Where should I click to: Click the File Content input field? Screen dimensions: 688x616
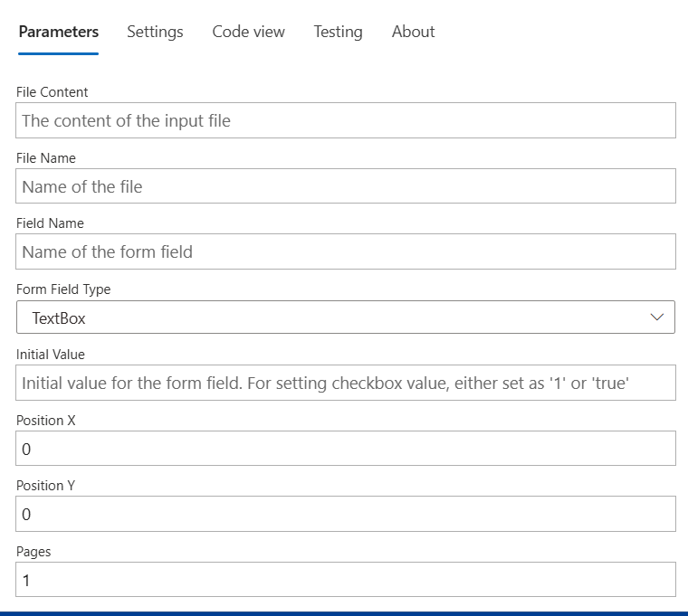coord(346,120)
